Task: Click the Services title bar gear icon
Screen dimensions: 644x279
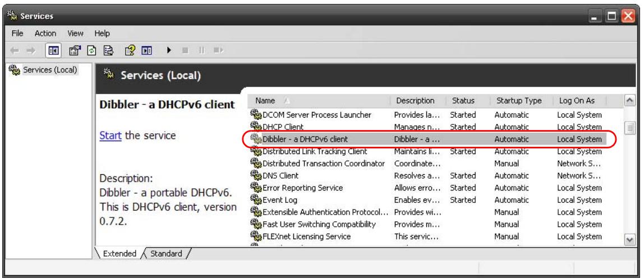Action: [13, 16]
